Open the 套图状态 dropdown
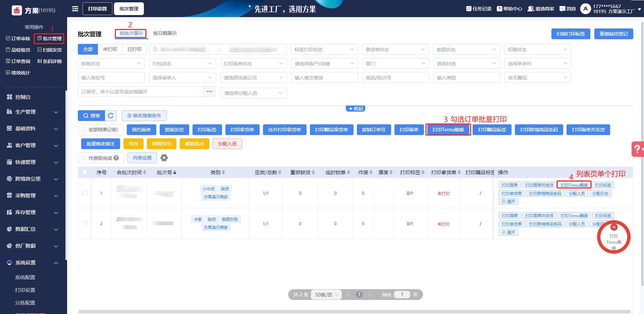This screenshot has width=644, height=314. [x=467, y=50]
